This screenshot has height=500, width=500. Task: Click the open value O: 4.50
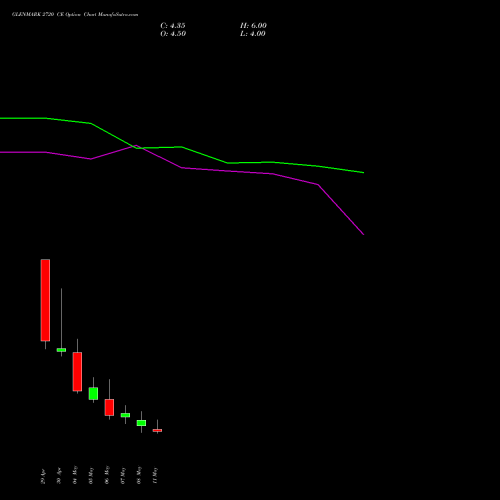(173, 34)
